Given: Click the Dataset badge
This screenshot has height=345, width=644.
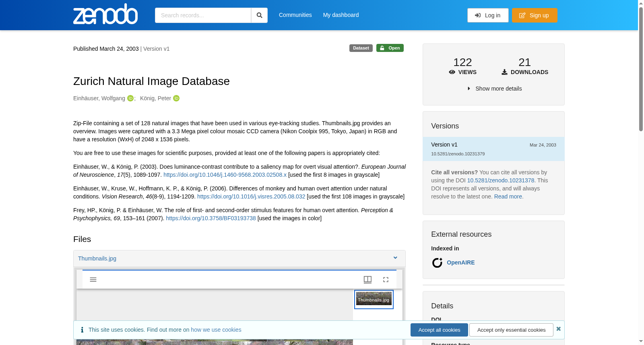Looking at the screenshot, I should coord(361,48).
